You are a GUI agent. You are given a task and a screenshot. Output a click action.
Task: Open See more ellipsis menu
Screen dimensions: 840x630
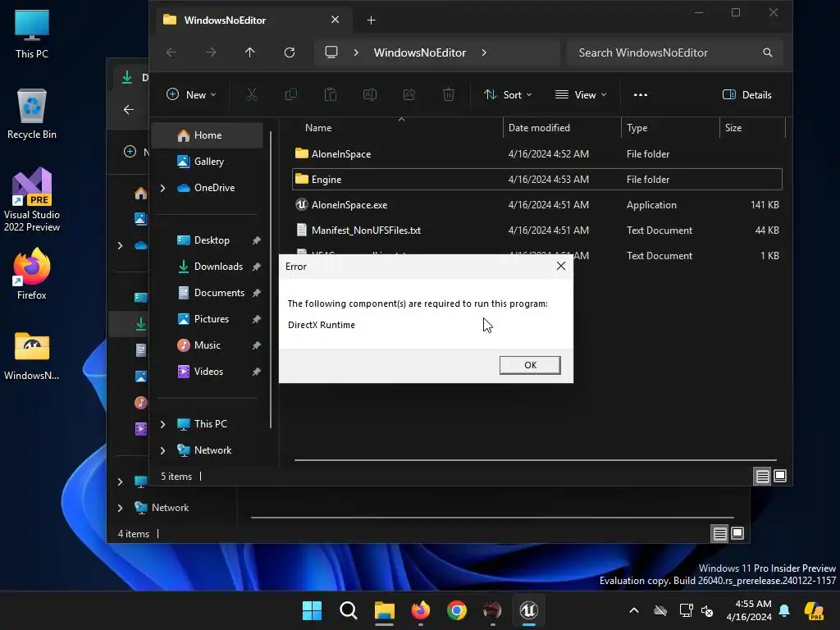point(640,95)
